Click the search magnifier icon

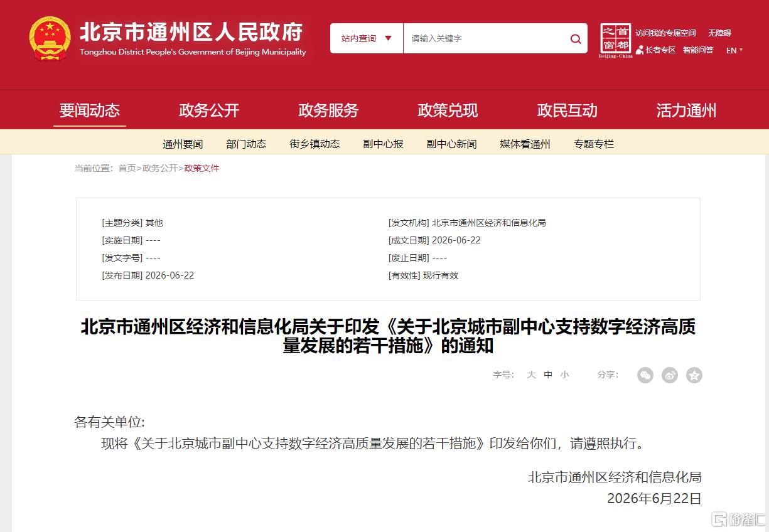coord(575,39)
